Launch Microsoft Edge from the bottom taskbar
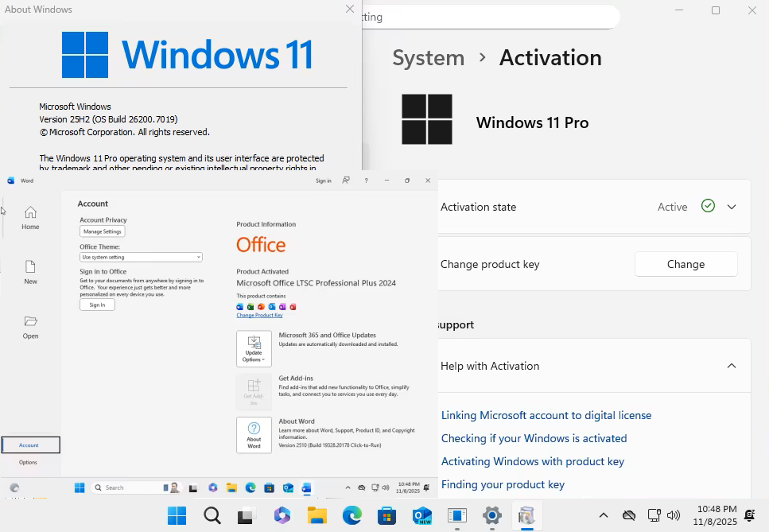769x532 pixels. tap(352, 516)
